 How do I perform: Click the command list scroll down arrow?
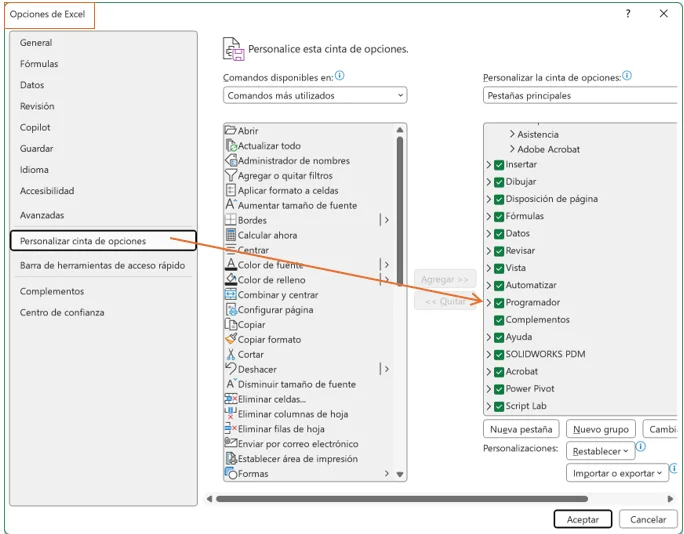[x=400, y=474]
